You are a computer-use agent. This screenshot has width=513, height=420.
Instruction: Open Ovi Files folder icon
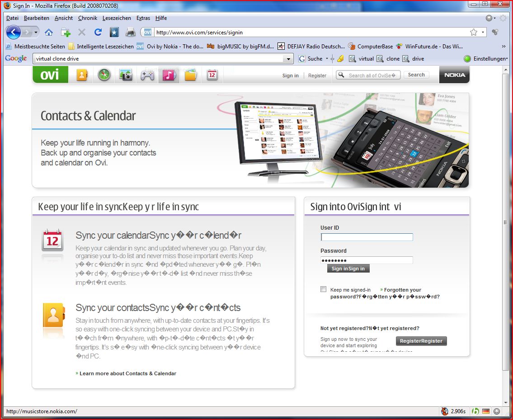point(190,75)
